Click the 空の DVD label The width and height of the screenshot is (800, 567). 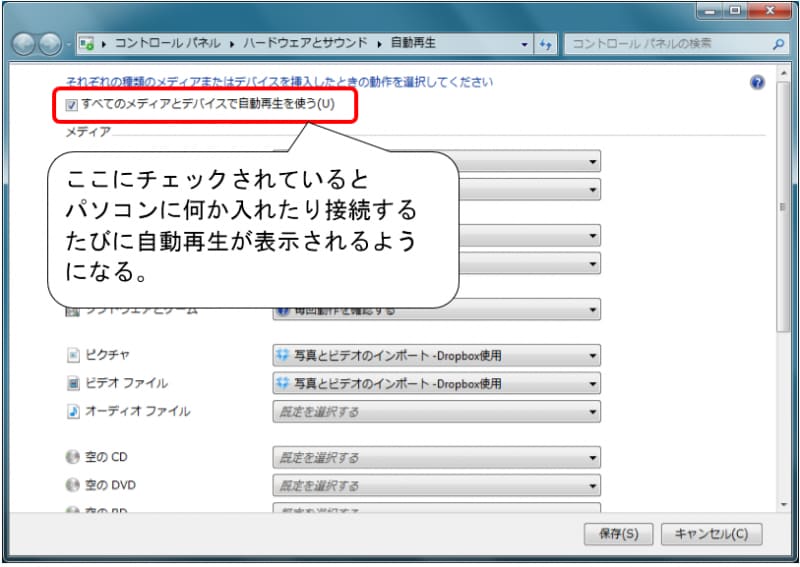point(110,485)
